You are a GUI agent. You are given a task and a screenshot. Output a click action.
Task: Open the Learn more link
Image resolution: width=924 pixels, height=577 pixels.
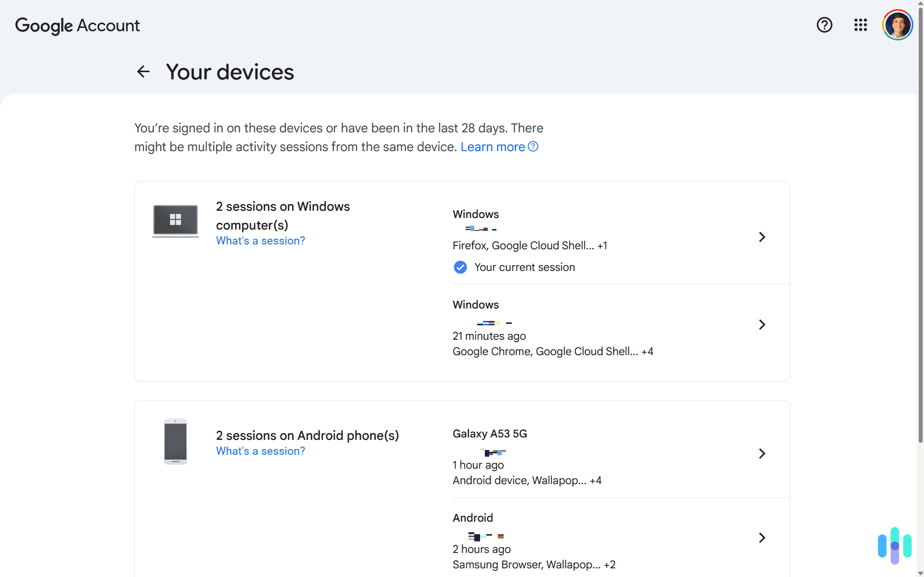(492, 146)
